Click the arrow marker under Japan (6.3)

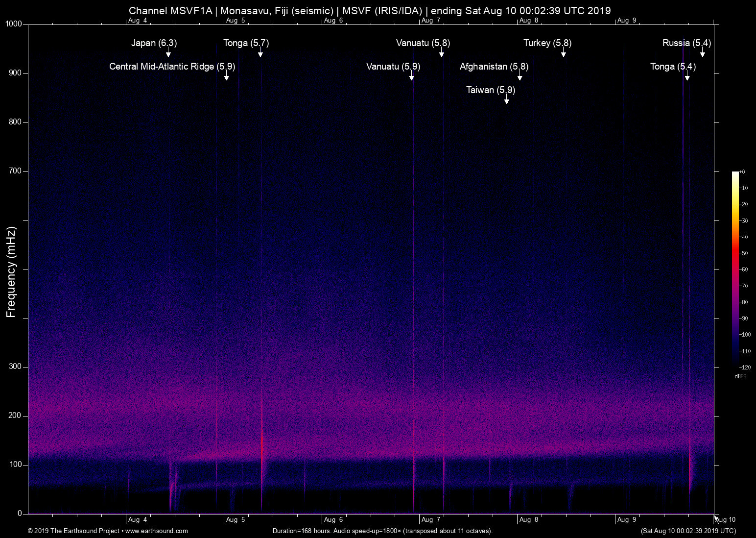pos(168,53)
